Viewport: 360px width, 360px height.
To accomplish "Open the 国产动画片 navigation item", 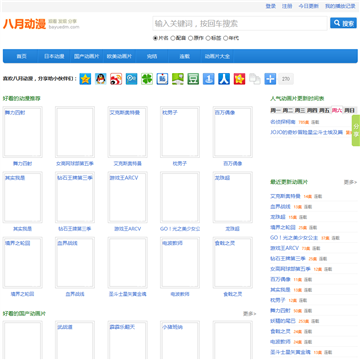I will [x=87, y=56].
